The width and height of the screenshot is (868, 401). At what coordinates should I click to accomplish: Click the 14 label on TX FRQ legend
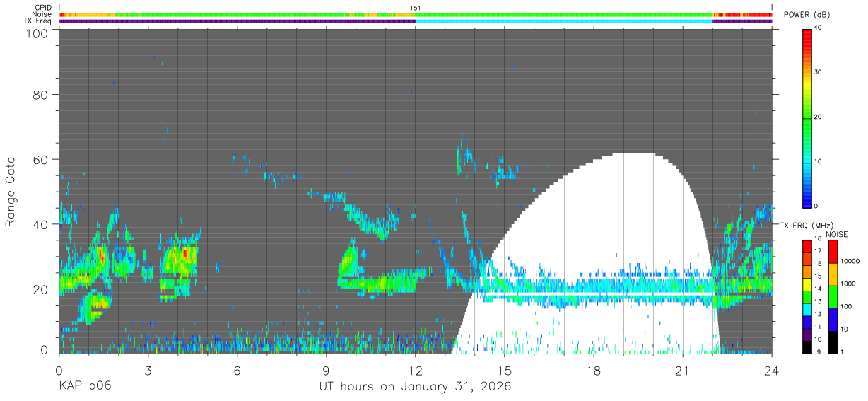click(819, 289)
